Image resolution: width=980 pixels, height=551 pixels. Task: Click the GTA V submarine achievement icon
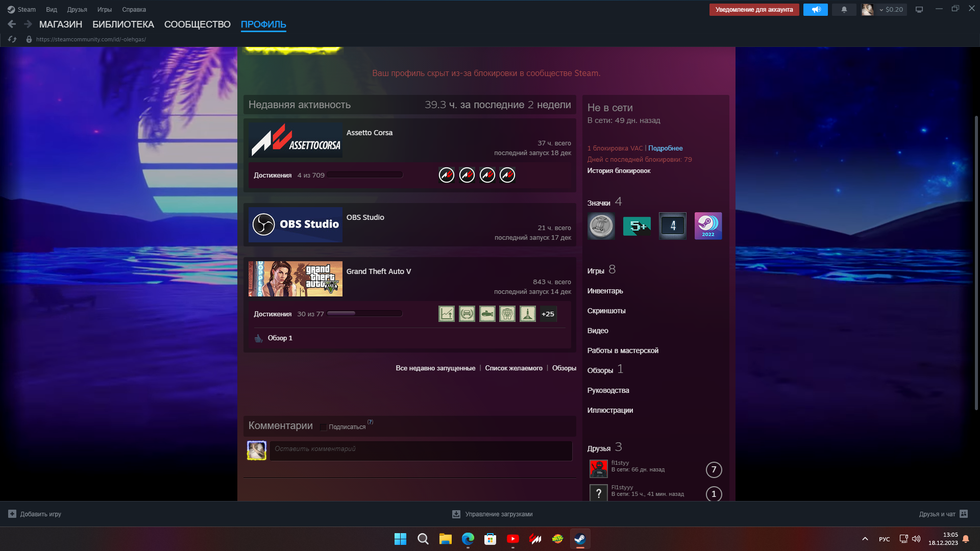pos(487,314)
